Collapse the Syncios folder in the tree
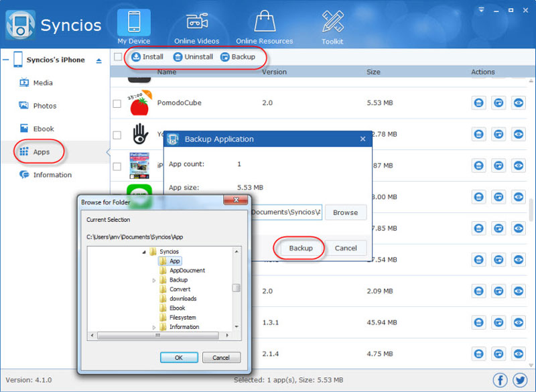 144,252
